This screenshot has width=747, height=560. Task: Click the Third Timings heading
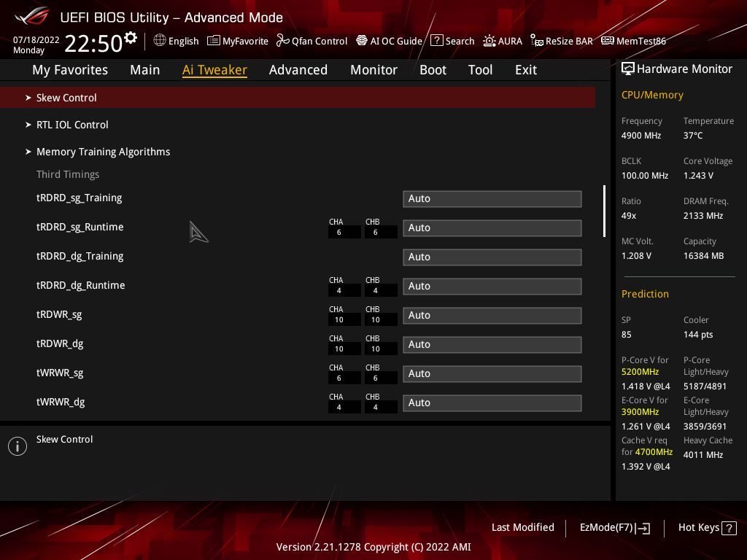point(68,174)
